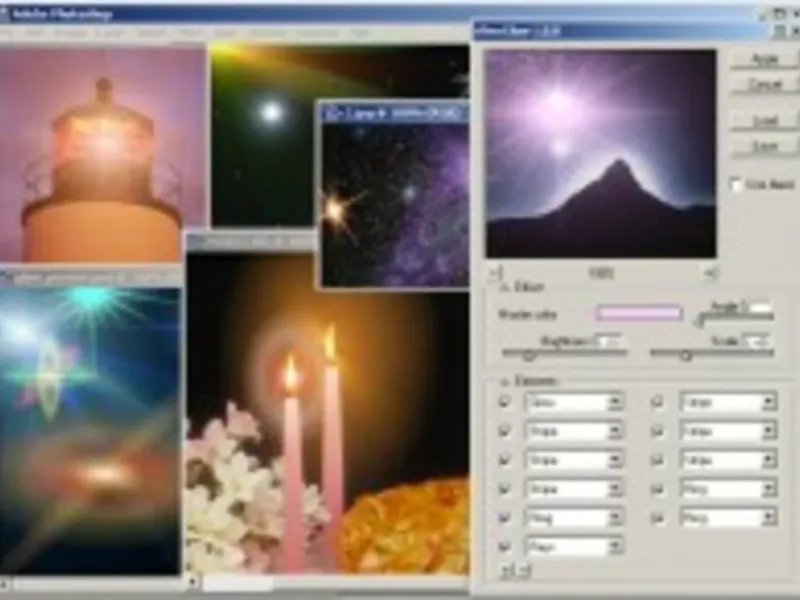Open the Filter menu in the Photoshop menu bar
This screenshot has height=600, width=800.
click(x=189, y=33)
